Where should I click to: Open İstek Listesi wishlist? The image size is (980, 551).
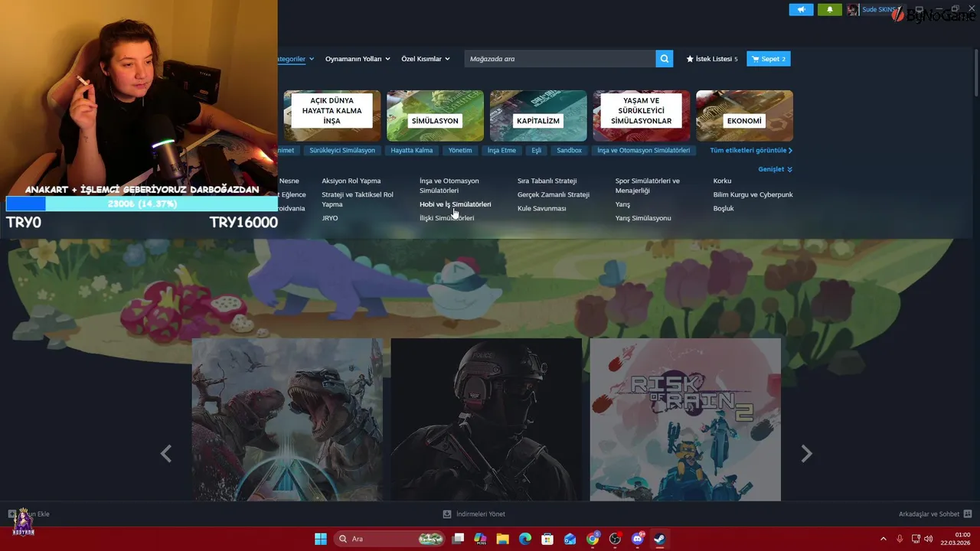(712, 59)
